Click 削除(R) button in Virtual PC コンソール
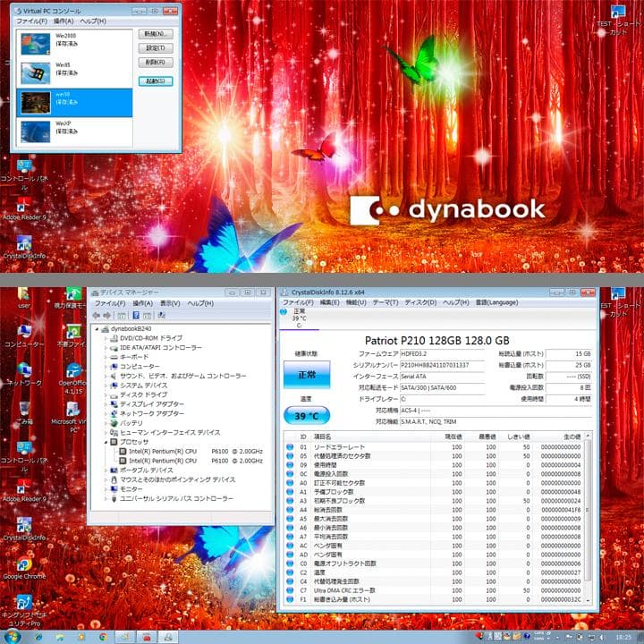Image resolution: width=644 pixels, height=644 pixels. point(156,63)
